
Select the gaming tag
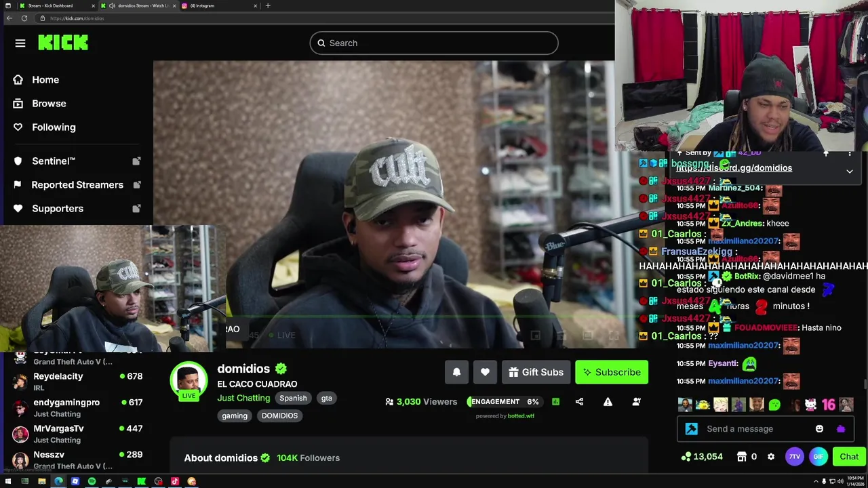tap(235, 416)
